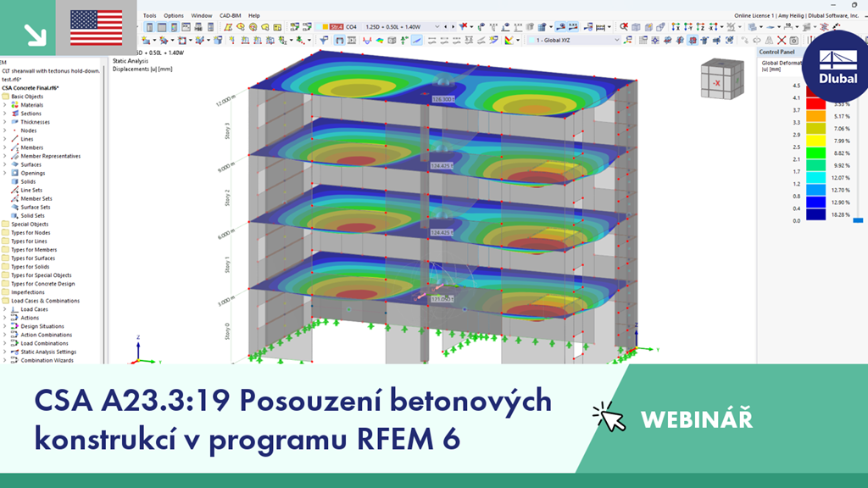This screenshot has width=868, height=488.
Task: Click the orange legend swatch at 5.17 %
Action: [x=815, y=116]
